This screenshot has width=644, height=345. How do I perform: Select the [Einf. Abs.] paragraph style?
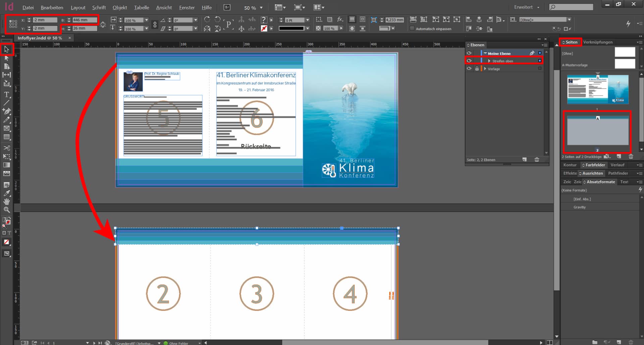click(x=582, y=199)
